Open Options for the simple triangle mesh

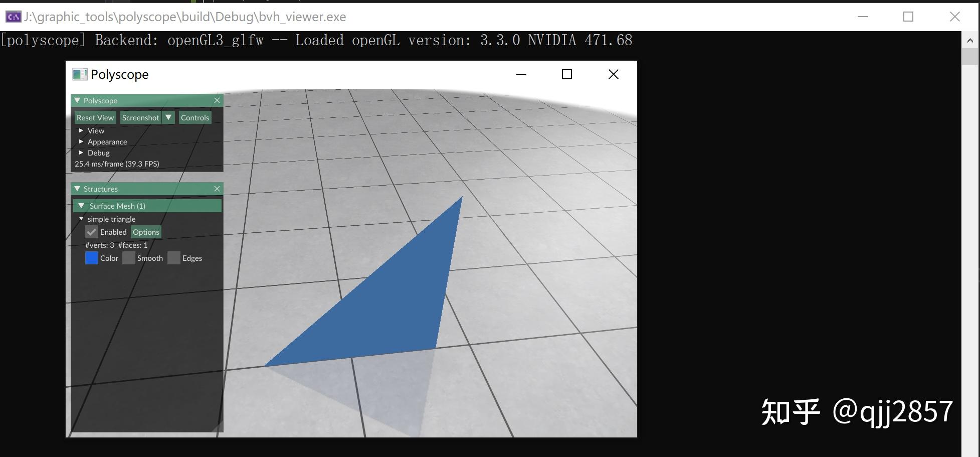(145, 231)
